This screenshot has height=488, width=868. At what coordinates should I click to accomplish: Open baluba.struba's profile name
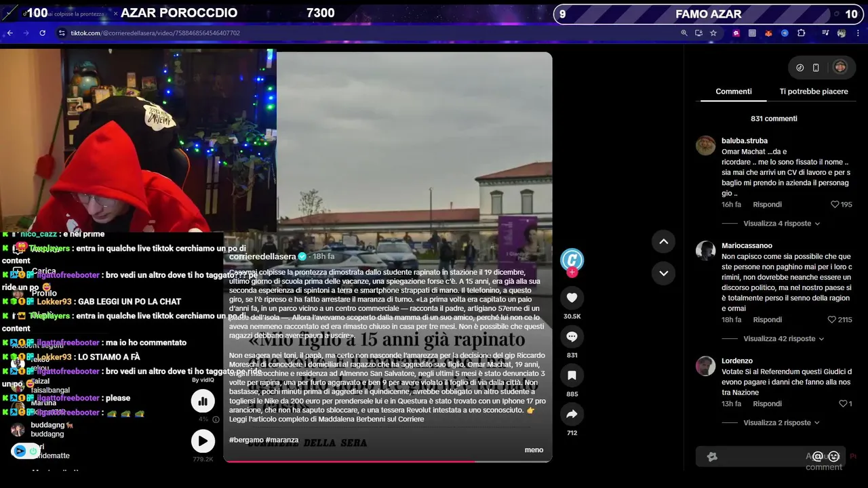745,141
